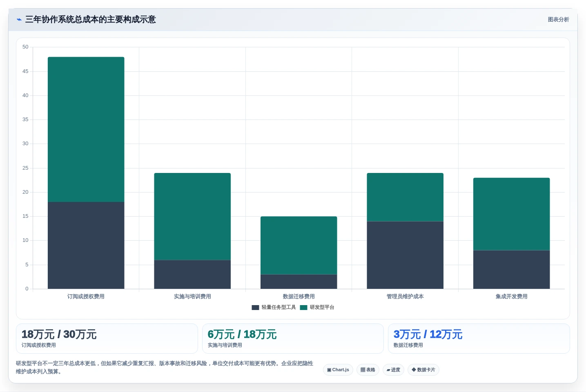This screenshot has width=586, height=392.
Task: Click the green bar segment for 订阅或授权费用
Action: pyautogui.click(x=86, y=129)
